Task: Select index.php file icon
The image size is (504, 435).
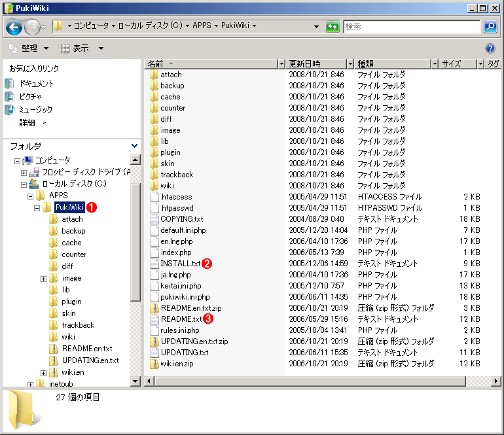Action: coord(155,252)
